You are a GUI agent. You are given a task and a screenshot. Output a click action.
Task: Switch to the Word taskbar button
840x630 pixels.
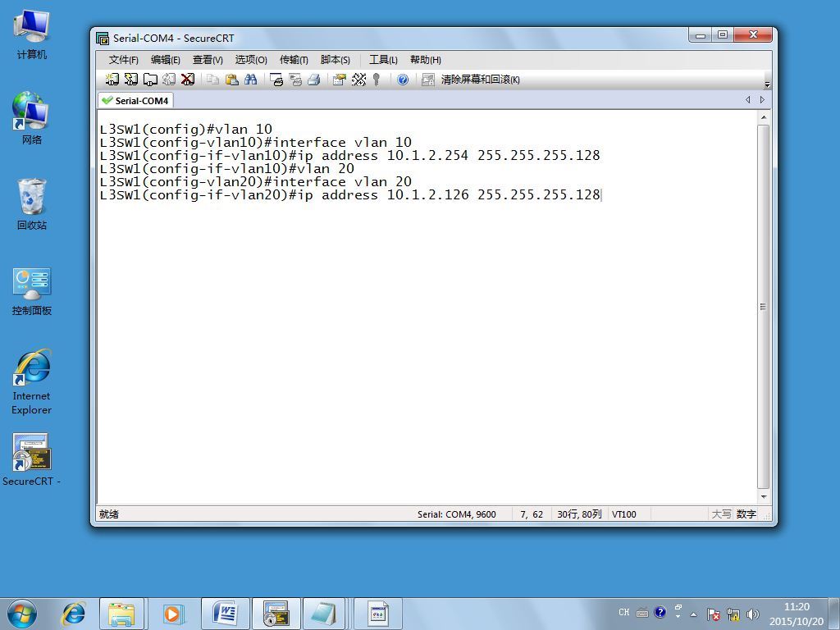point(225,614)
